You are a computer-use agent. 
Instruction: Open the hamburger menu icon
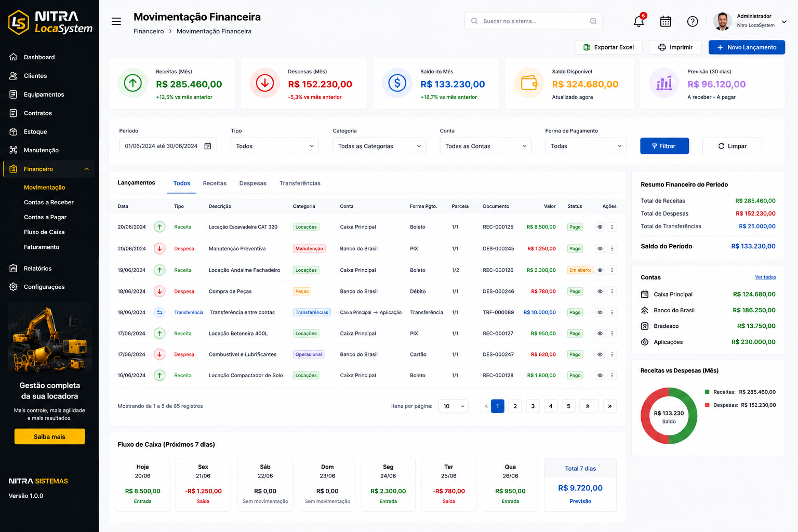(x=116, y=21)
